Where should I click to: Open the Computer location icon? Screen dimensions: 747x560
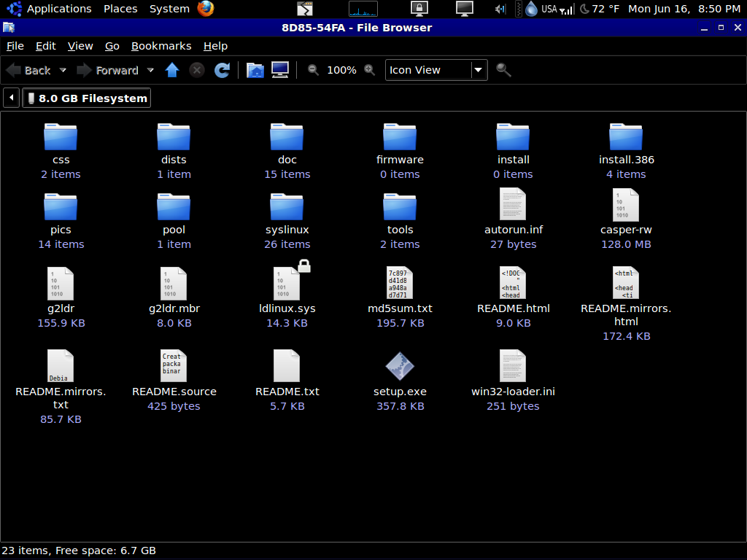[280, 71]
